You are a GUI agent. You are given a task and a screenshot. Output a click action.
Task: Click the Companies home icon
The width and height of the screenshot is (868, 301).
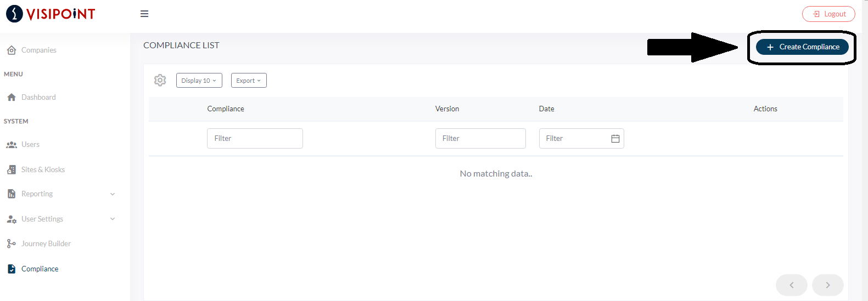click(x=12, y=50)
